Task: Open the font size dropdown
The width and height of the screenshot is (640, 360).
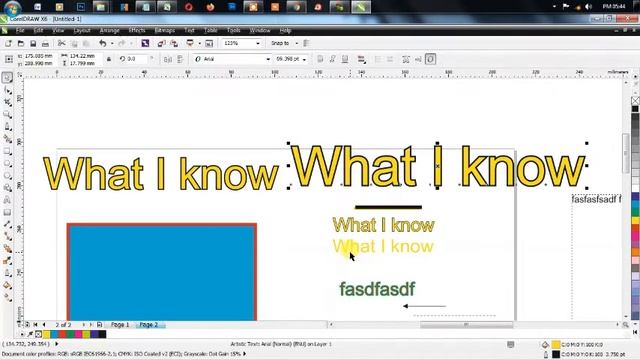Action: pos(304,60)
